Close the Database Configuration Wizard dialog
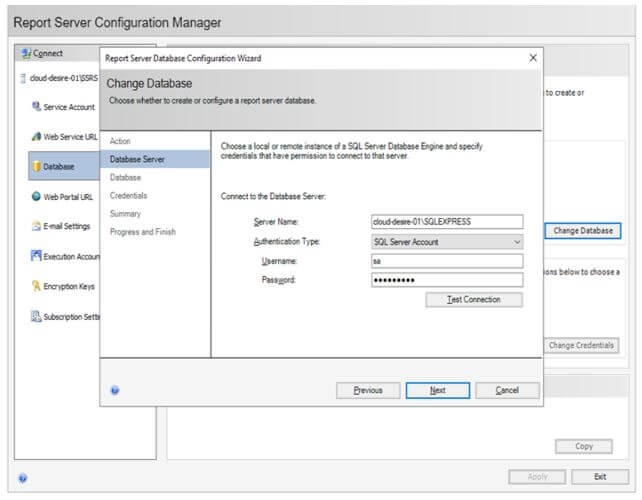642x500 pixels. pos(533,58)
